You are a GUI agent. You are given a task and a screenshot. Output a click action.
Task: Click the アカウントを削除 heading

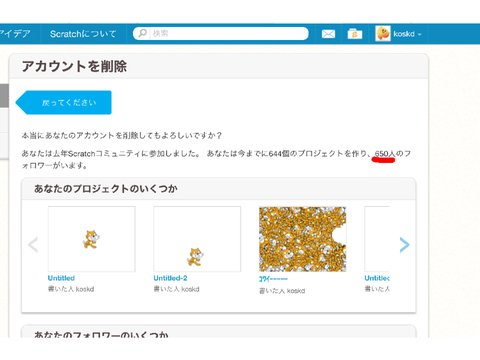(x=74, y=66)
